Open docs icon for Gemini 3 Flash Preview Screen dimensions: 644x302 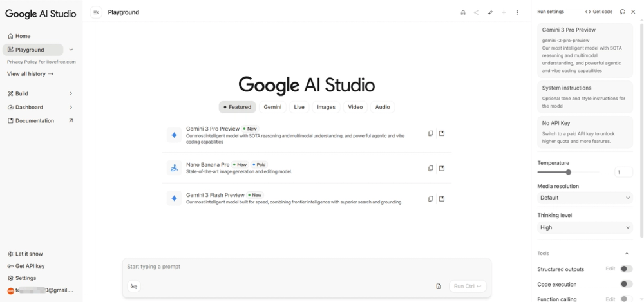[442, 198]
